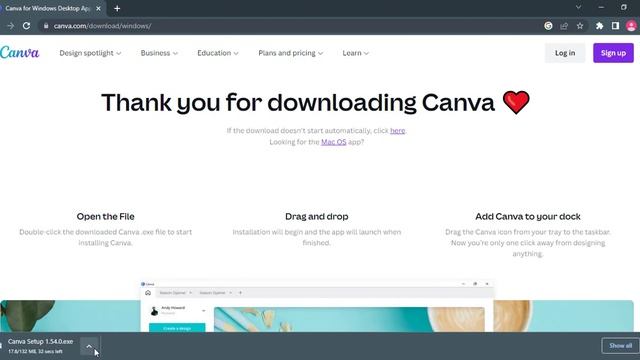Click the 'here' download link
The image size is (640, 360).
(x=398, y=131)
